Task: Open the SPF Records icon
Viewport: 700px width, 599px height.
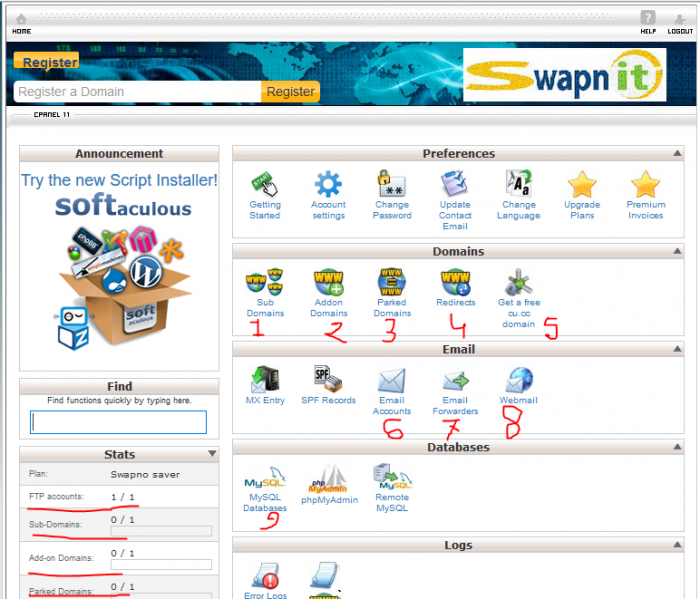Action: point(328,379)
